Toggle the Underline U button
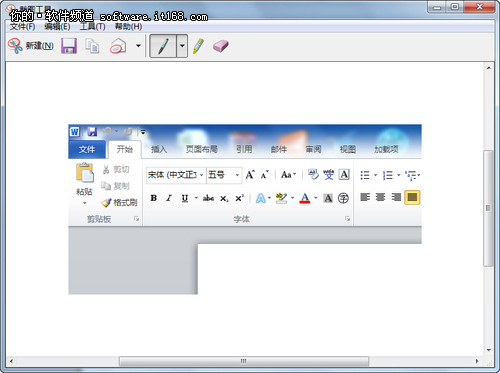Viewport: 500px width, 373px height. pos(185,198)
